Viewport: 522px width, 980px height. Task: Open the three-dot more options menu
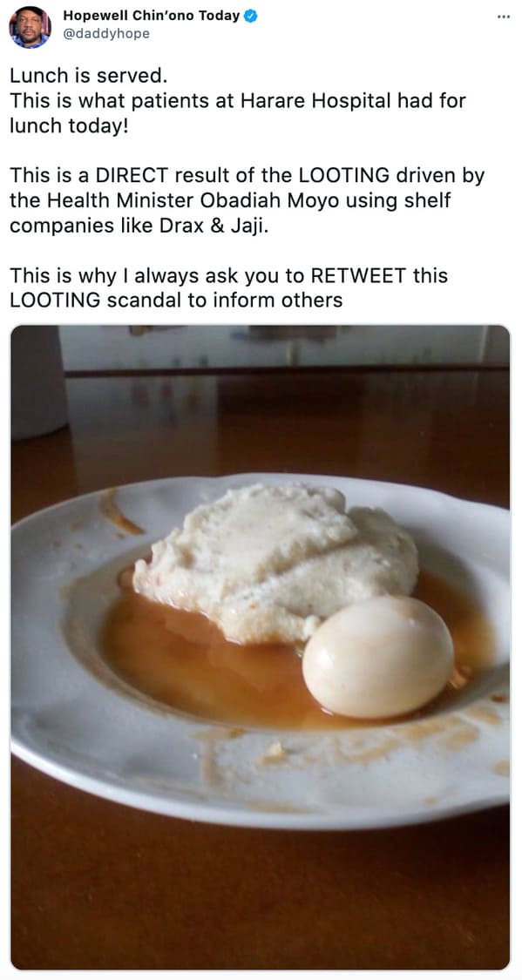tap(503, 17)
